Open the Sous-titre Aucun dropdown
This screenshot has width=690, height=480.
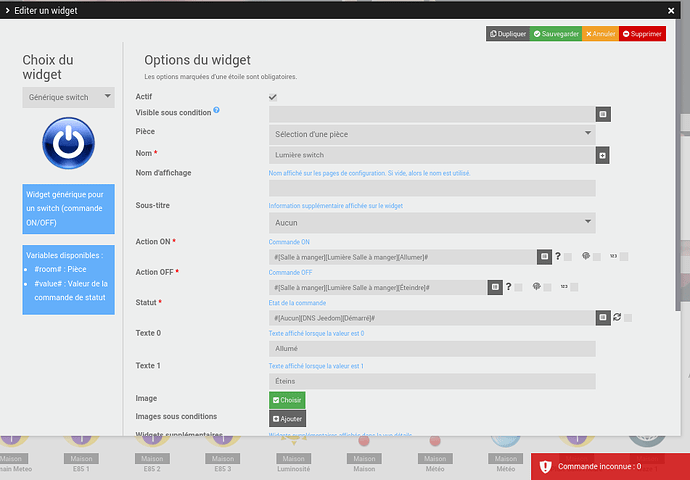[432, 223]
